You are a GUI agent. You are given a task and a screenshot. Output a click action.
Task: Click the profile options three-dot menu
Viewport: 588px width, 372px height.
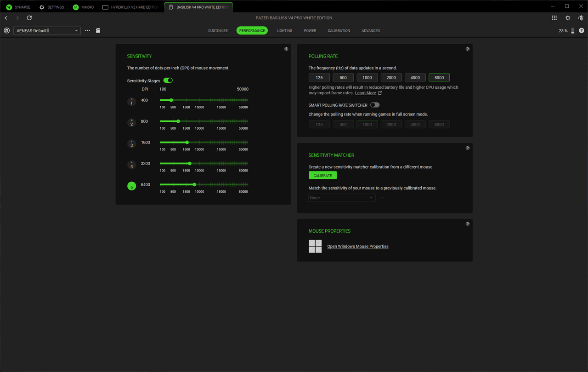tap(88, 30)
